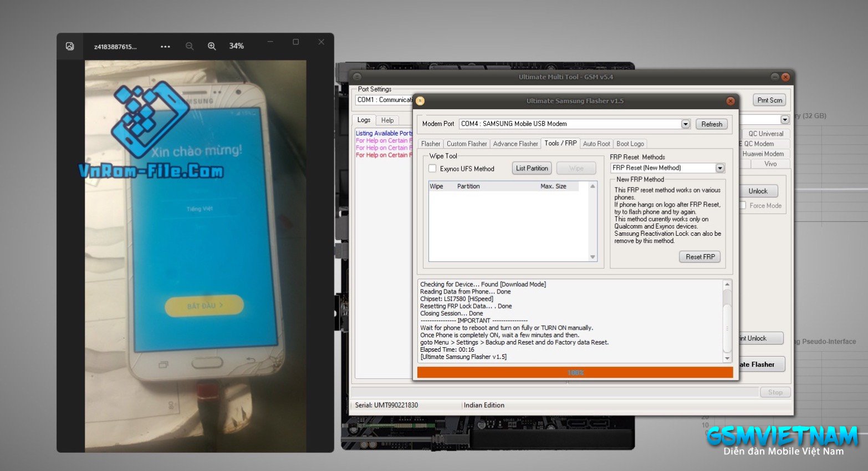The height and width of the screenshot is (471, 868).
Task: Click the Unlock button in UMT
Action: click(758, 191)
